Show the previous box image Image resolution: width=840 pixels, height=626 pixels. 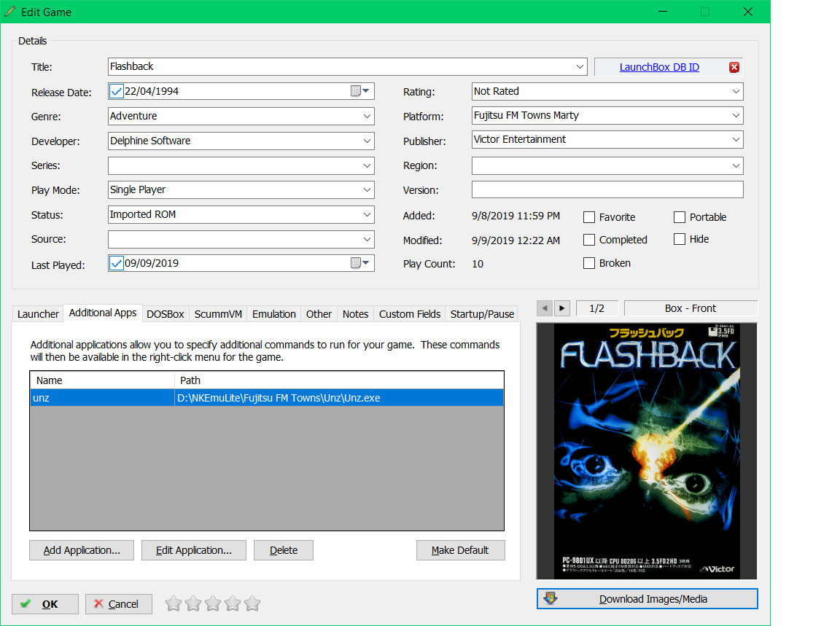coord(545,308)
